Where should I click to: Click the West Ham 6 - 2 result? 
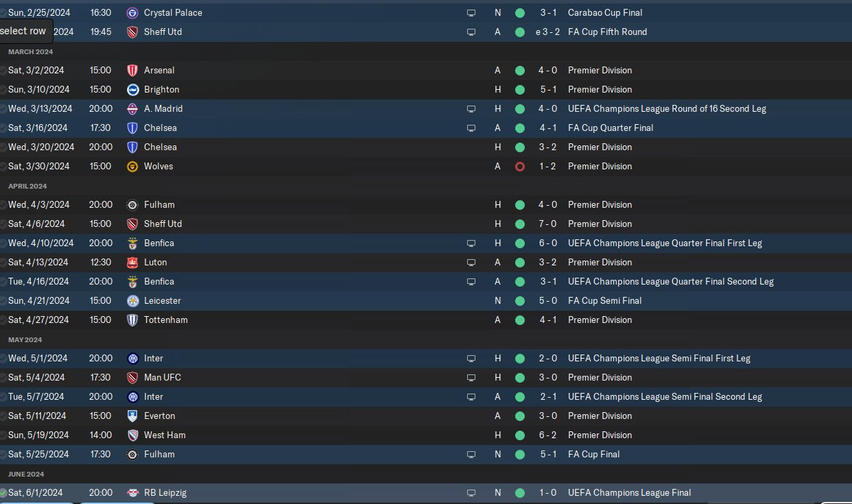coord(548,435)
